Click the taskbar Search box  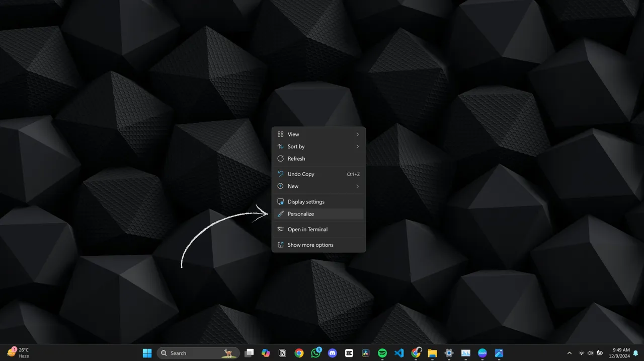[198, 353]
